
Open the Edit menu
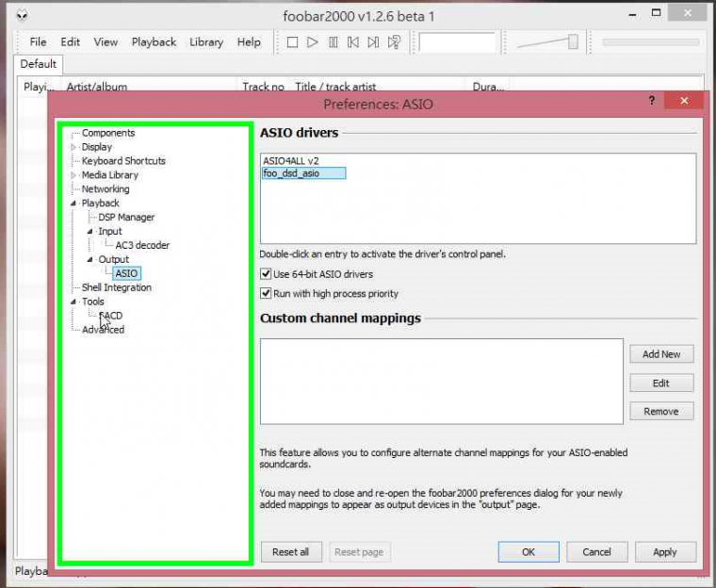(71, 42)
